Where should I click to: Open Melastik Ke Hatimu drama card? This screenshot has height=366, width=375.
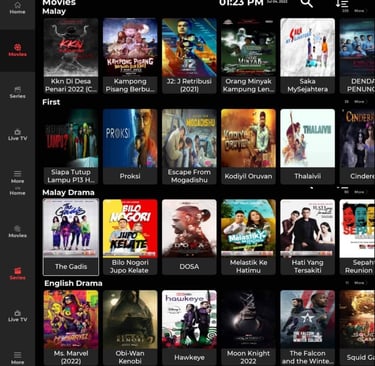(248, 237)
